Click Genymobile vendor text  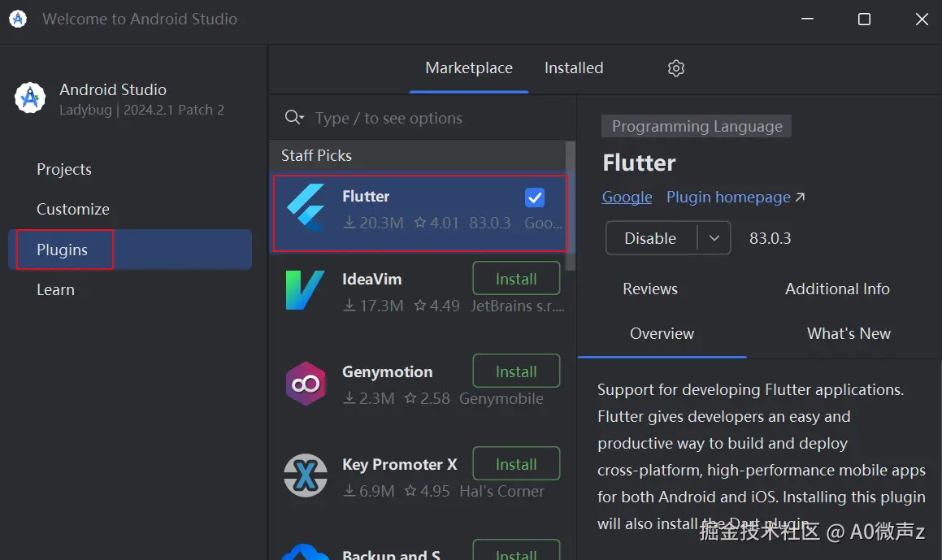(501, 398)
